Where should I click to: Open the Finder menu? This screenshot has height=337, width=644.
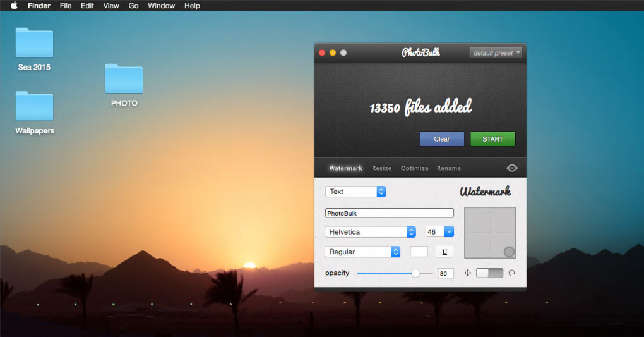tap(39, 6)
